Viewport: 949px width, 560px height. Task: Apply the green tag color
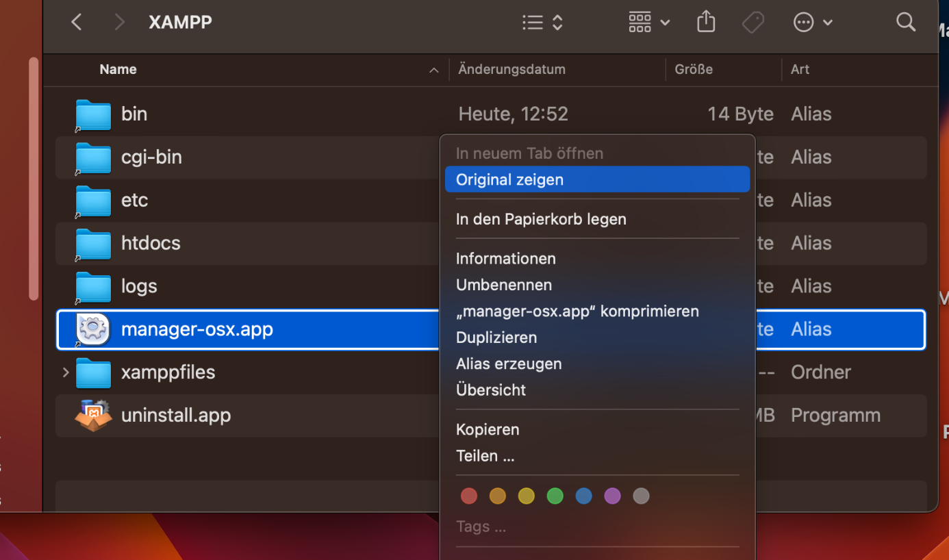(x=555, y=496)
